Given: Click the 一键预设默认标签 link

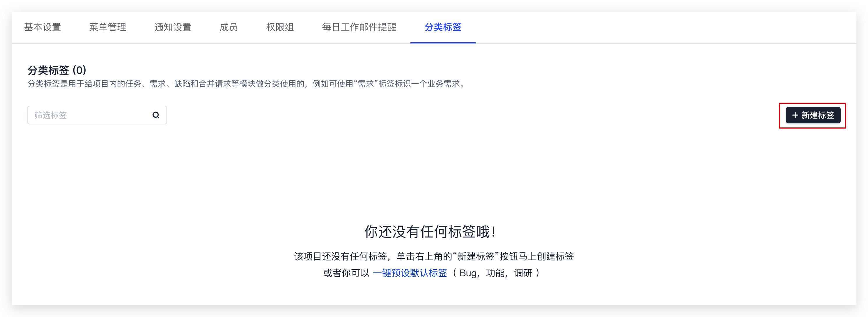Looking at the screenshot, I should click(x=410, y=272).
